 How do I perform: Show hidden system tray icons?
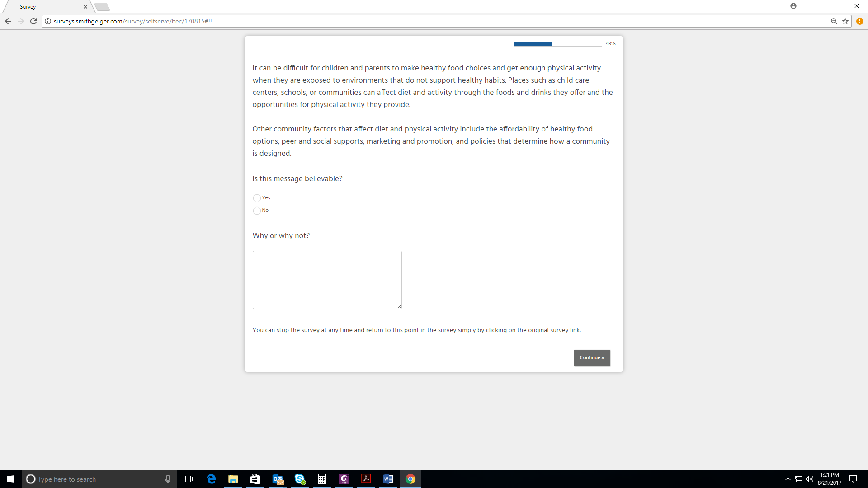788,479
